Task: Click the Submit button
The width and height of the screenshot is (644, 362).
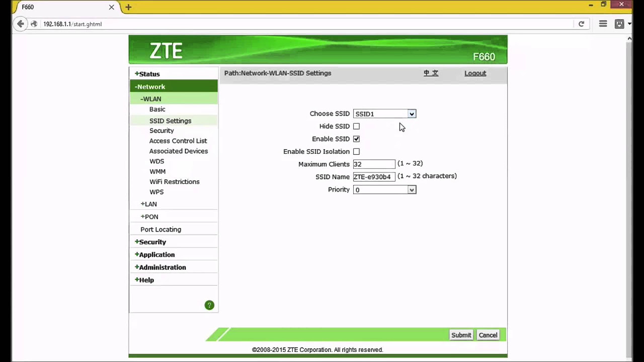Action: 461,335
